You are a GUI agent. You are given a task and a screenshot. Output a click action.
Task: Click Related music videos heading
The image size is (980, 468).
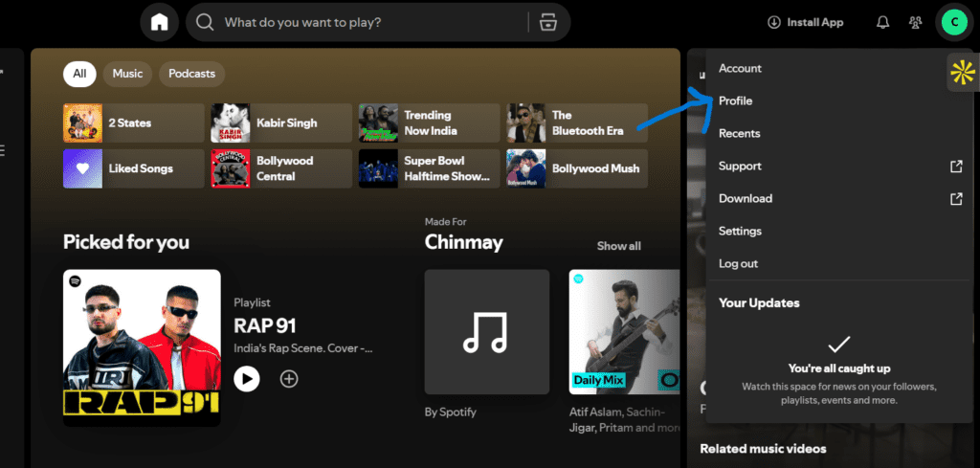[x=763, y=449]
